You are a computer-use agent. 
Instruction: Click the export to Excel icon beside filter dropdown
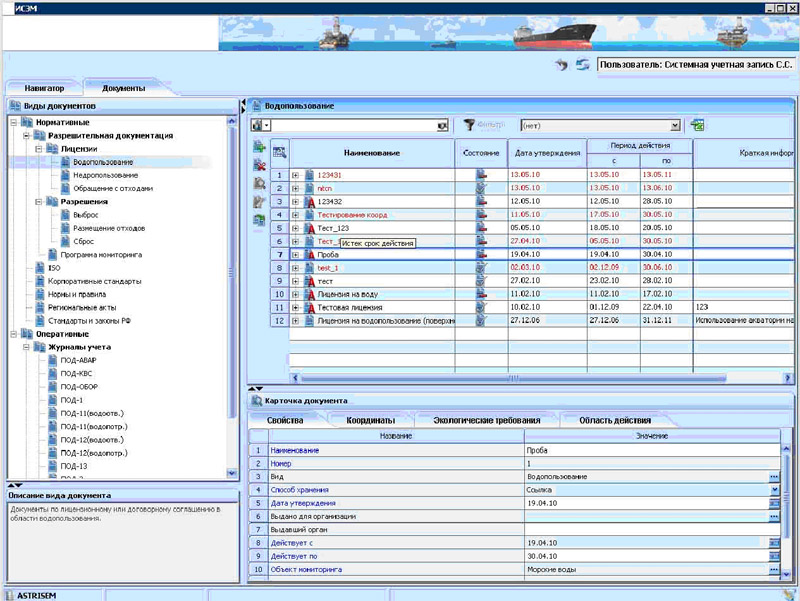pyautogui.click(x=697, y=125)
